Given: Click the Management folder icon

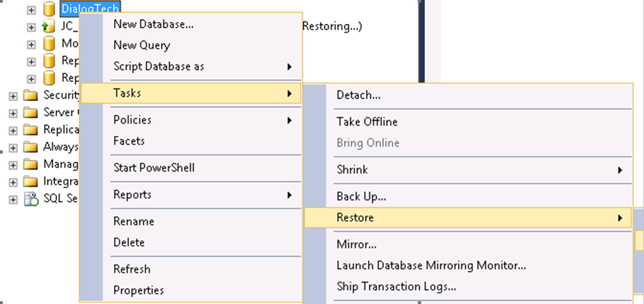Looking at the screenshot, I should pos(30,164).
